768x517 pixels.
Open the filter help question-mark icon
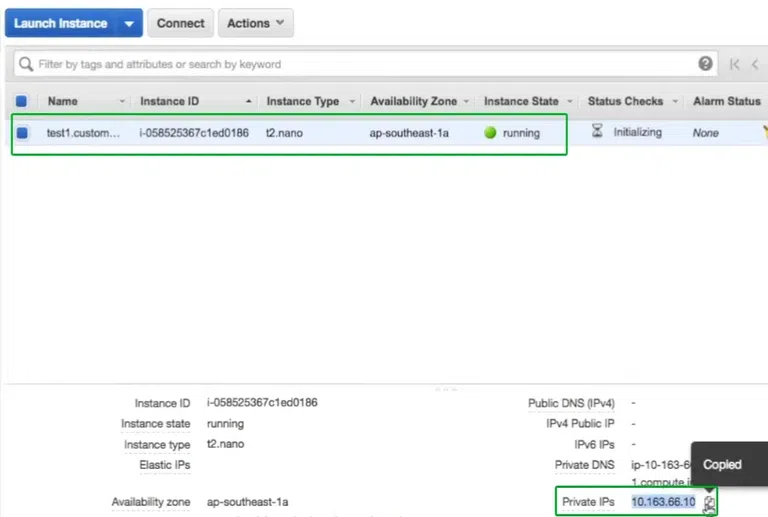pos(705,63)
